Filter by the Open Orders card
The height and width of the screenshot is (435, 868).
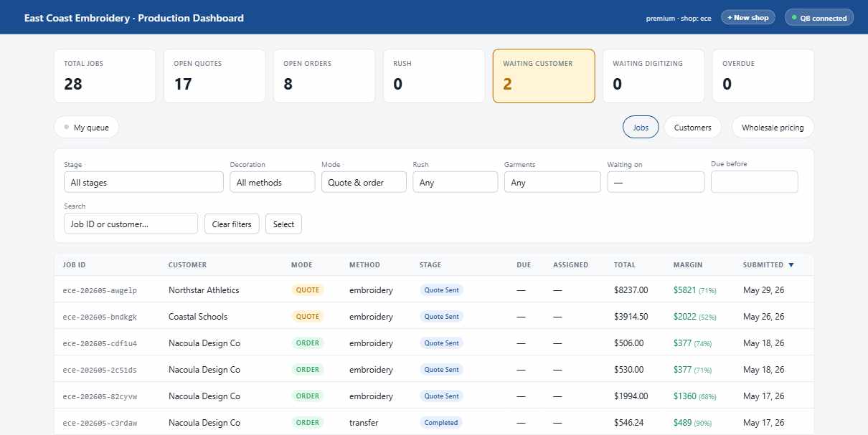click(324, 76)
